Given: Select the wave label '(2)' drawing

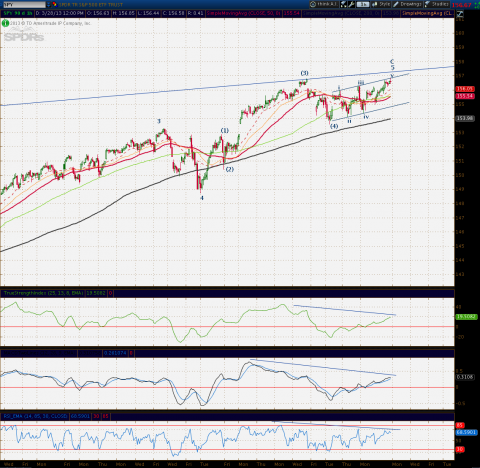Looking at the screenshot, I should coord(230,169).
